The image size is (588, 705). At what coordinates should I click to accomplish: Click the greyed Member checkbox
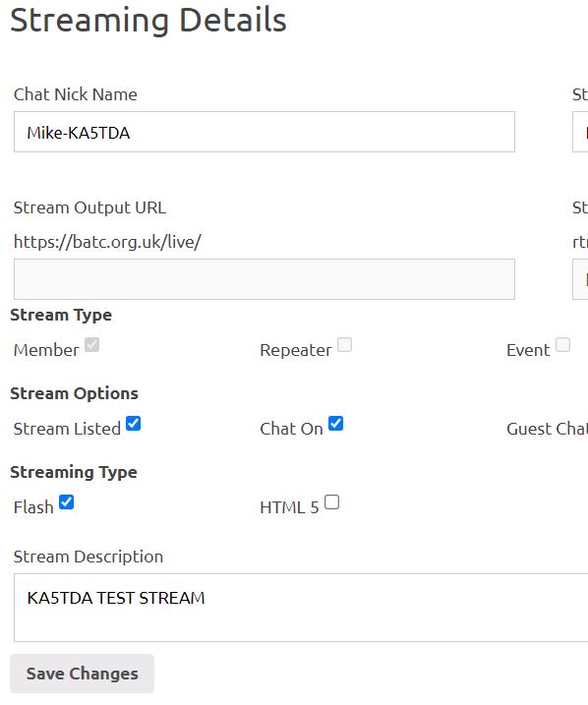click(91, 345)
